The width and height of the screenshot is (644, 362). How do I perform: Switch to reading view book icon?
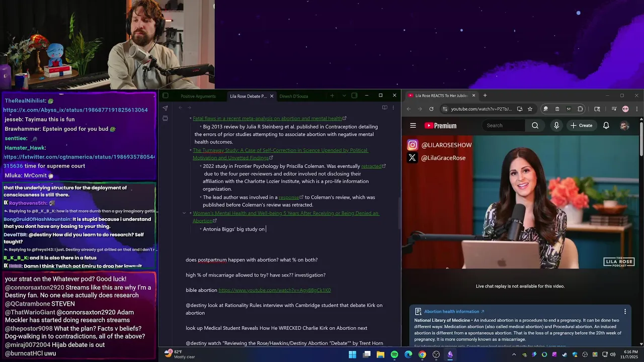tap(384, 108)
